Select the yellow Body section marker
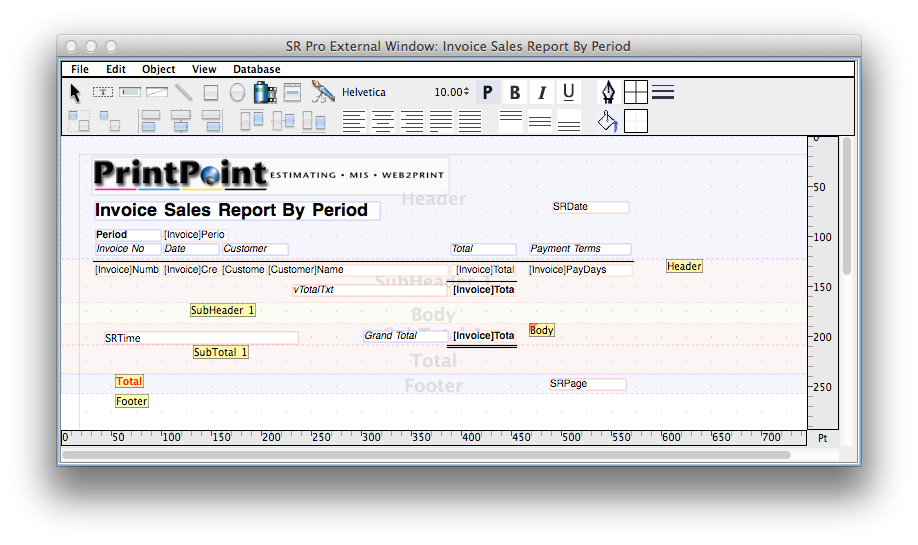 [542, 330]
